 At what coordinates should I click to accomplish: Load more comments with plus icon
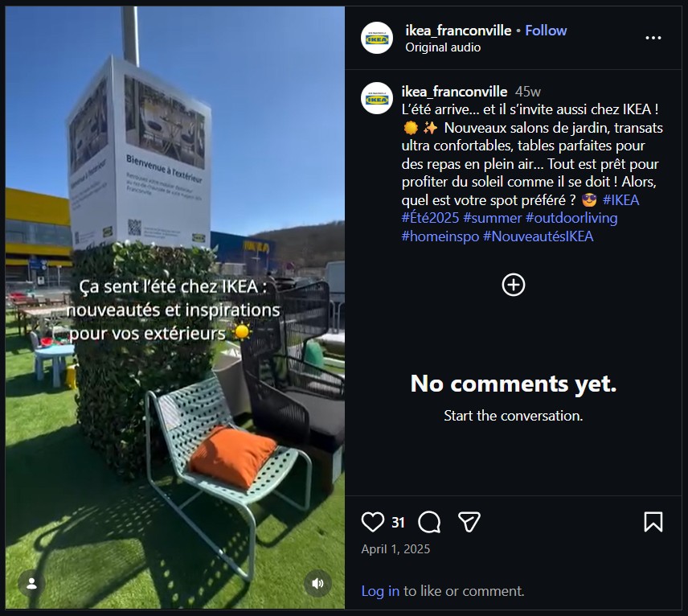pos(514,285)
